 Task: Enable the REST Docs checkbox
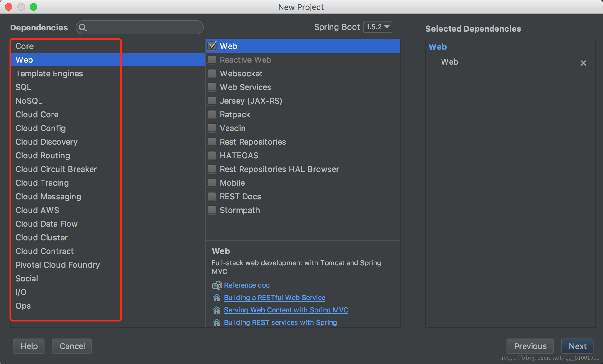click(212, 196)
